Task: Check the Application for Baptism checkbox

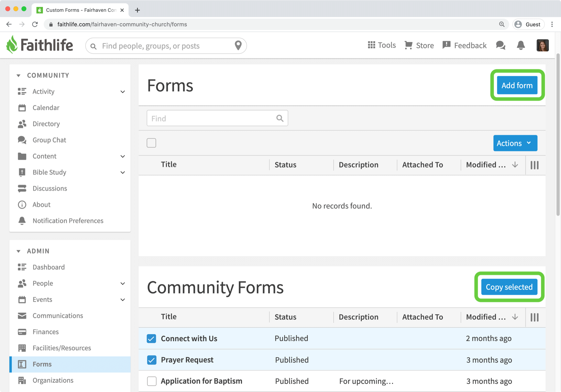Action: click(151, 381)
